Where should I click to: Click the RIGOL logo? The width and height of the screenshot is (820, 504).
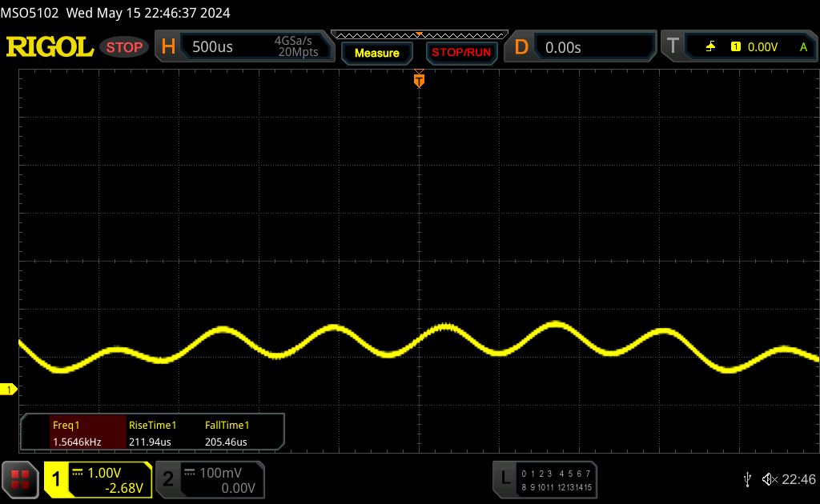pos(50,47)
